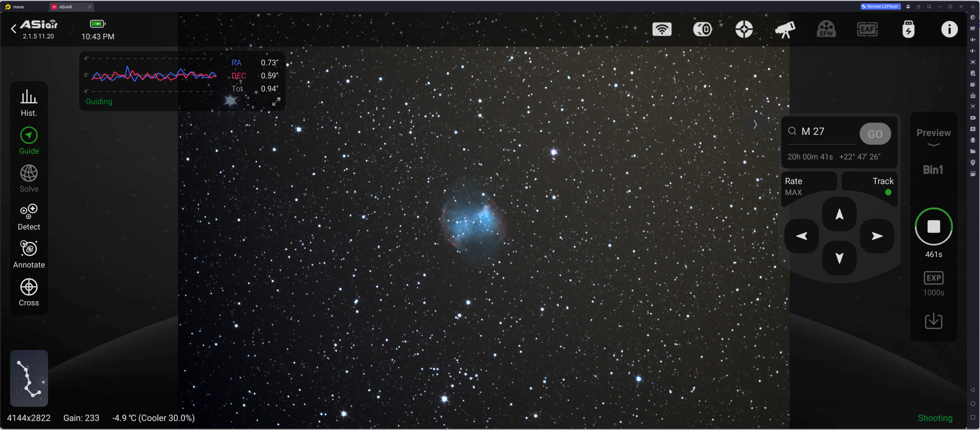Click the cooler temperature -4.9 °C status
The height and width of the screenshot is (430, 980).
[x=153, y=418]
